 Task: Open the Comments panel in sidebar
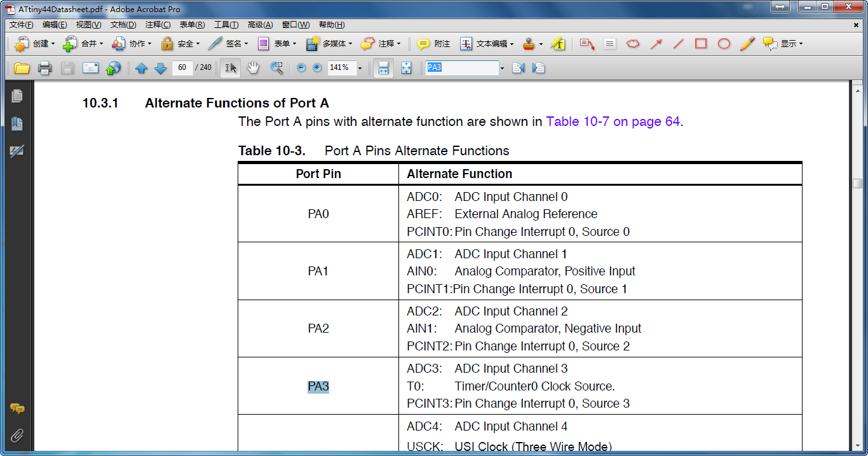pos(17,408)
